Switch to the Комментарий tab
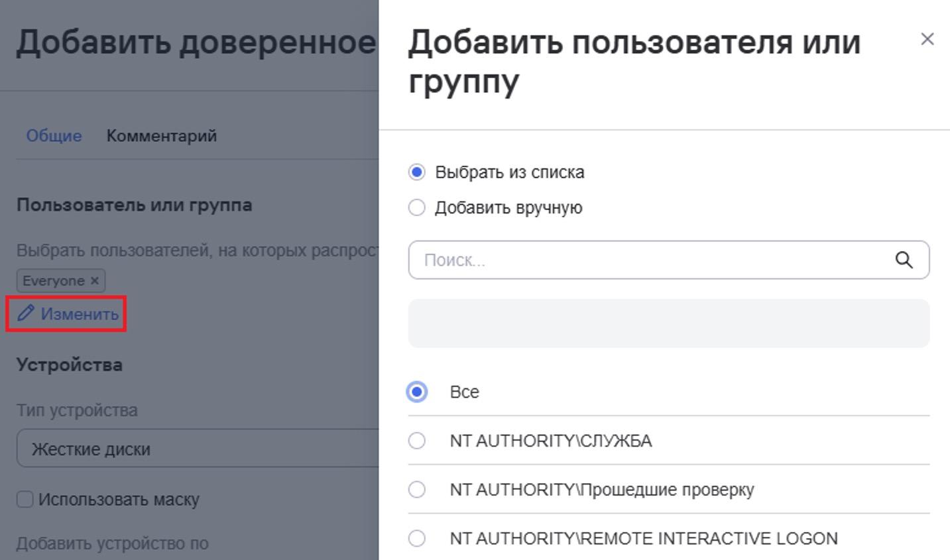This screenshot has height=560, width=950. pos(162,136)
